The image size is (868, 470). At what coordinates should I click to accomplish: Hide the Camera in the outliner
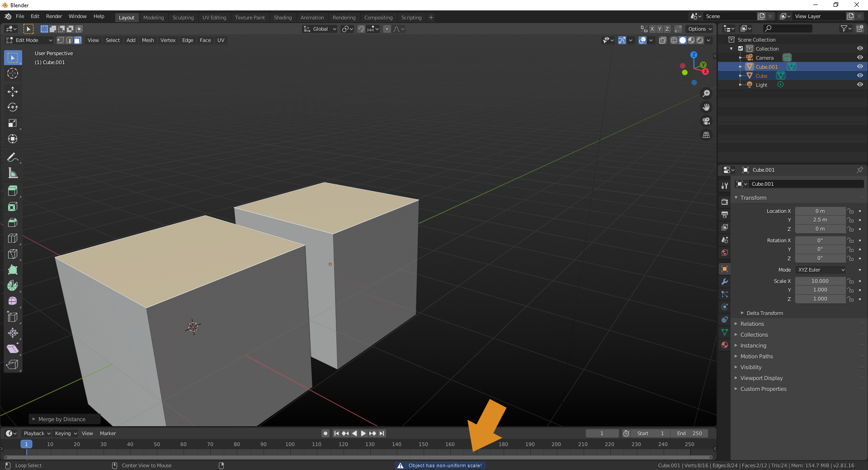pyautogui.click(x=860, y=57)
